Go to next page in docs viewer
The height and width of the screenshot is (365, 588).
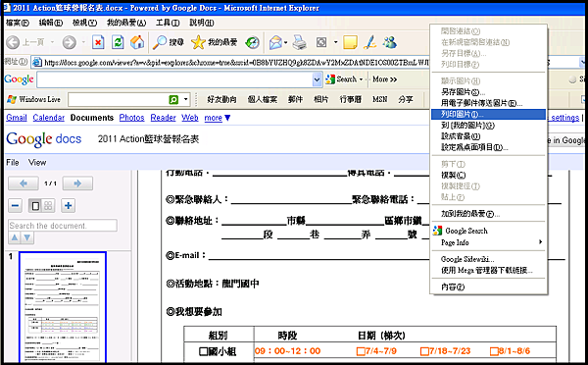[77, 183]
